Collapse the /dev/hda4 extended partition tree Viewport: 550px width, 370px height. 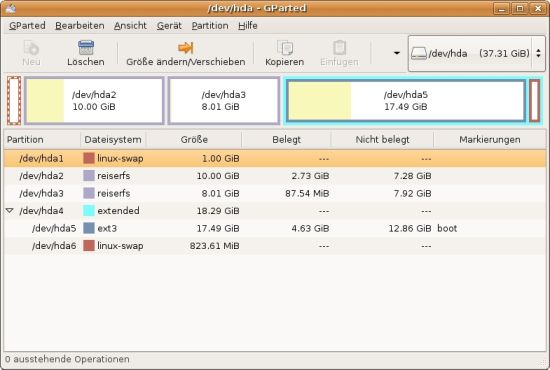pos(9,210)
